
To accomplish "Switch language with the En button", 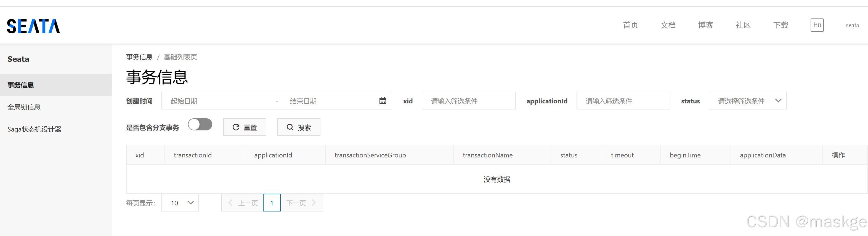I will click(817, 25).
